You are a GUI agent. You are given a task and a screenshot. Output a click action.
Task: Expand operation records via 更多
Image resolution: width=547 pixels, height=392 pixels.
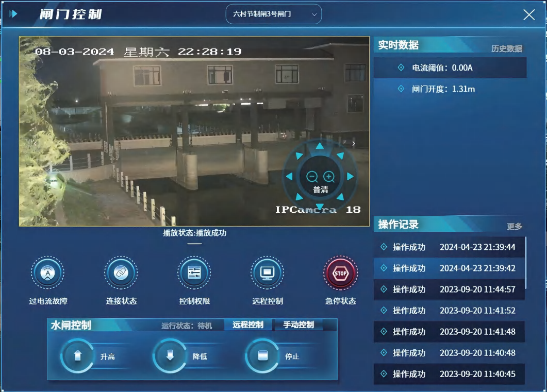tap(514, 226)
